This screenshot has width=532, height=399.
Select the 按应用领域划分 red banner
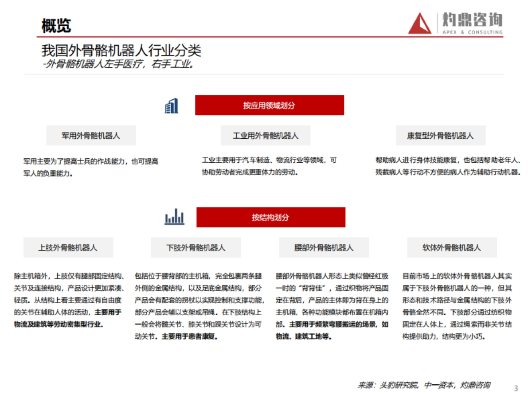coord(269,105)
